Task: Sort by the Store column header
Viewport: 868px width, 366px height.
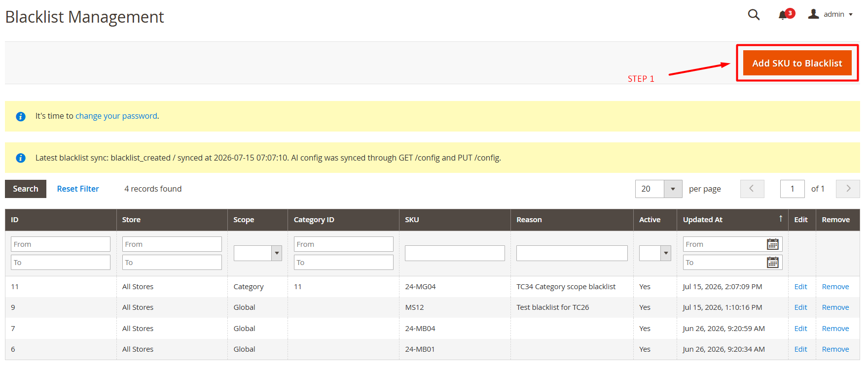Action: coord(172,220)
